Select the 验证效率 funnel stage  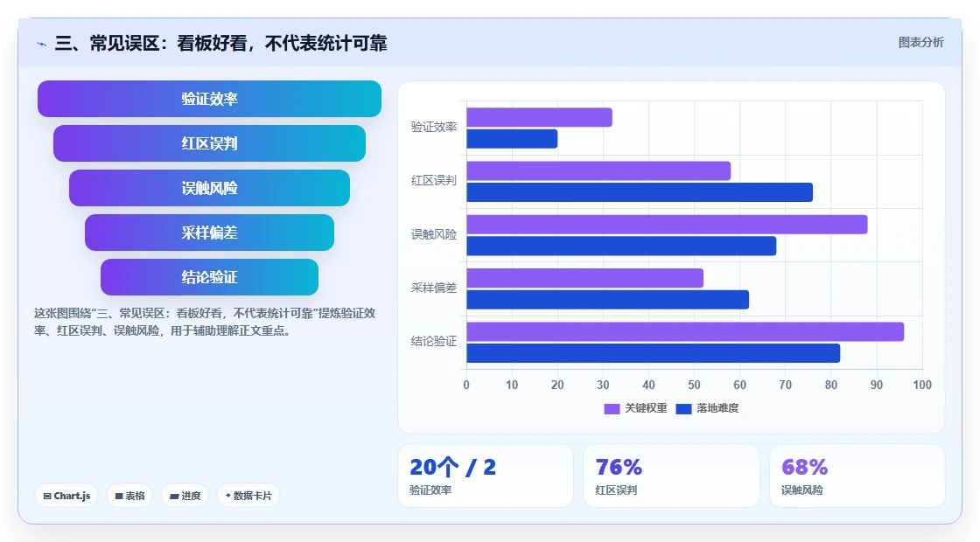[x=209, y=99]
